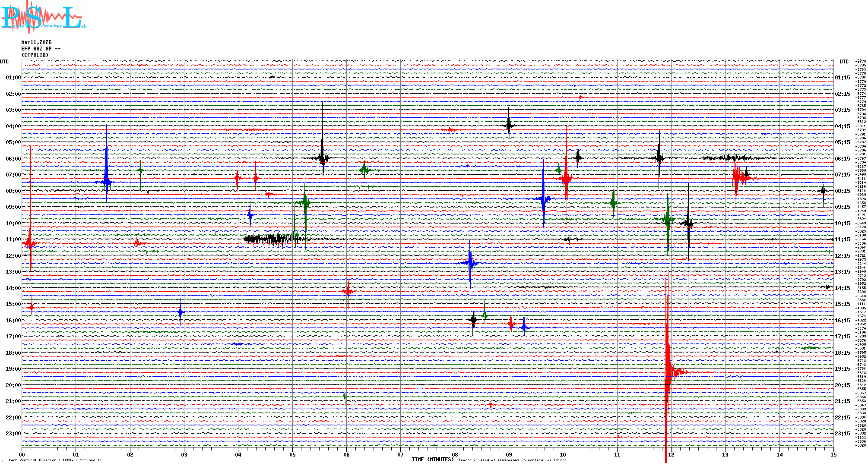868x466 pixels.
Task: Click the (EFPALIO) station name
Action: tap(35, 55)
